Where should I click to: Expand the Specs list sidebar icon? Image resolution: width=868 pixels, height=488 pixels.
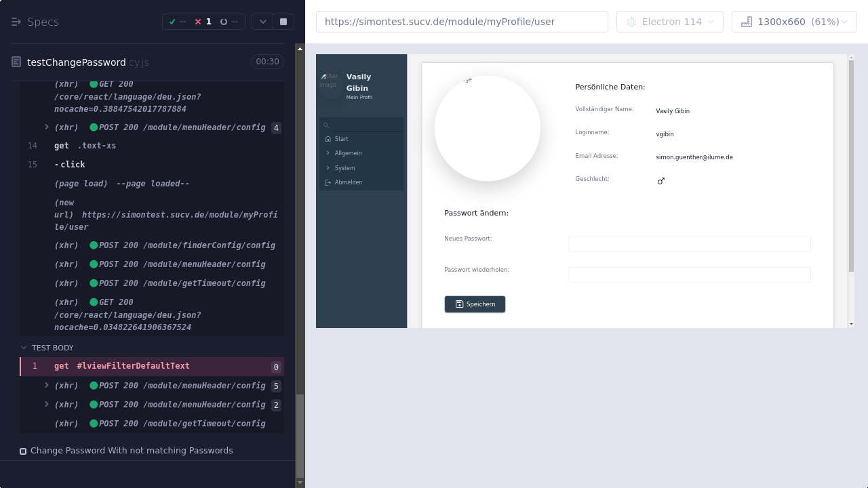tap(17, 22)
